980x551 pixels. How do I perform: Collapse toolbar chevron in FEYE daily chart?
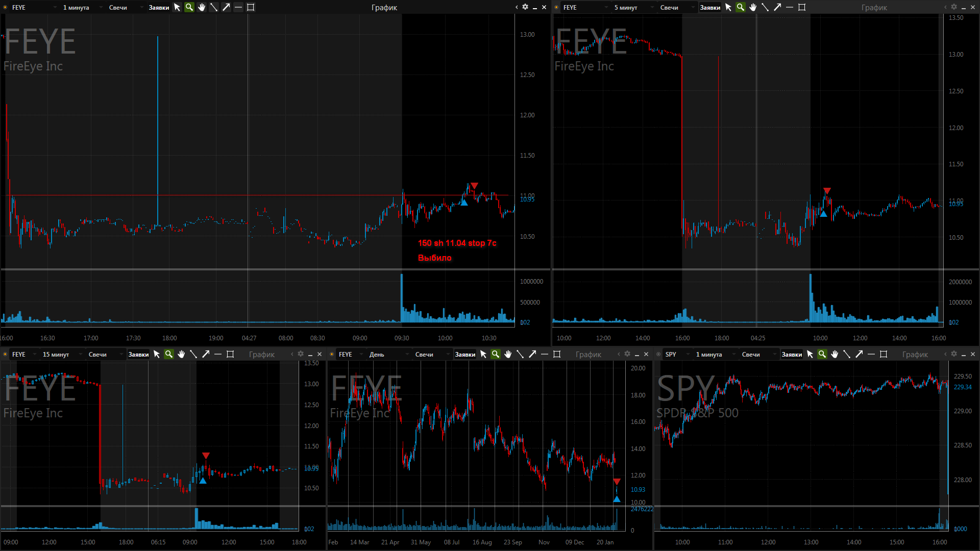619,354
